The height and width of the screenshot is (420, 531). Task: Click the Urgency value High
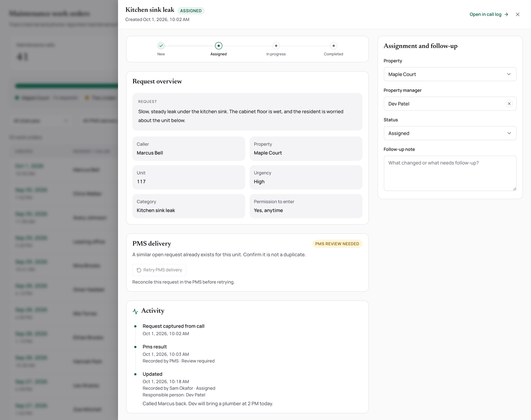[x=259, y=182]
